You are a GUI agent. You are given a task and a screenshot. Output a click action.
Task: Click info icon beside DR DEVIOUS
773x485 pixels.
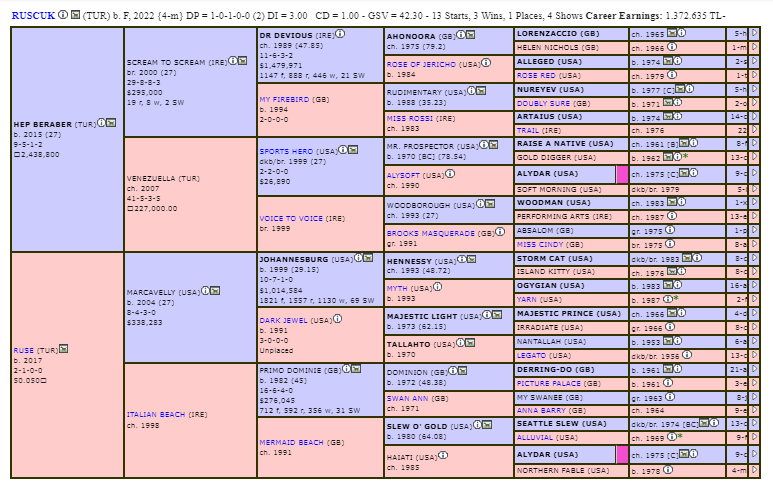[340, 34]
